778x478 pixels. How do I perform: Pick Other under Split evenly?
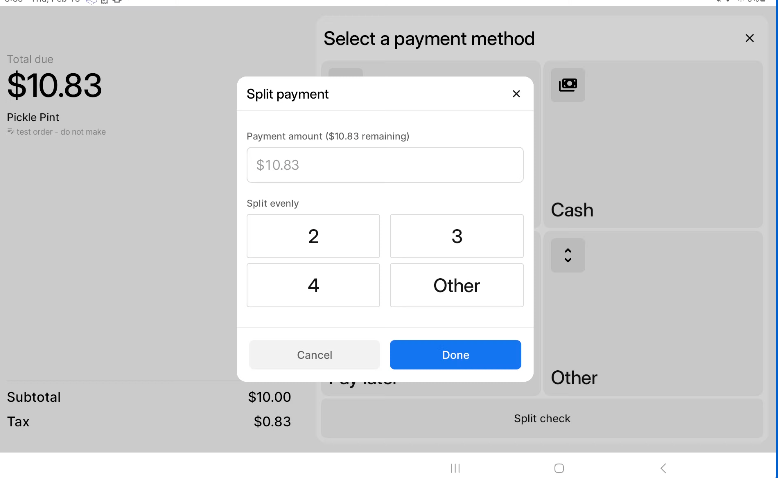[x=456, y=285]
